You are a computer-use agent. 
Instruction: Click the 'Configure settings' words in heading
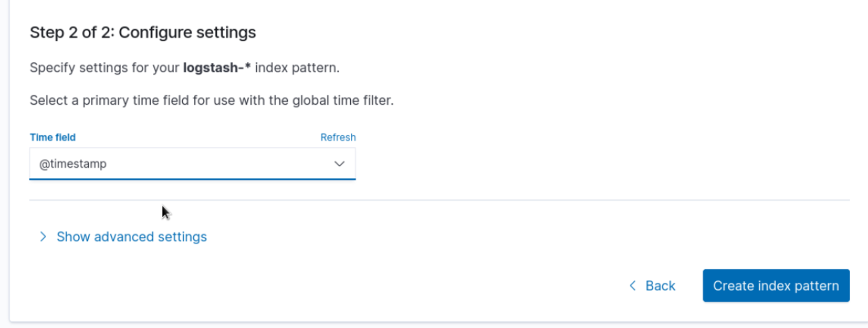(187, 32)
